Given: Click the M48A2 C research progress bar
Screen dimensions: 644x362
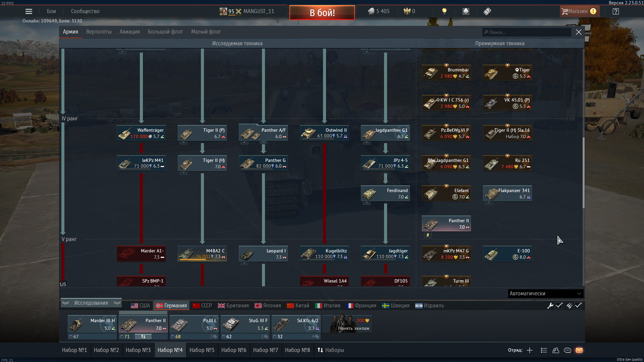Looking at the screenshot, I should click(202, 259).
